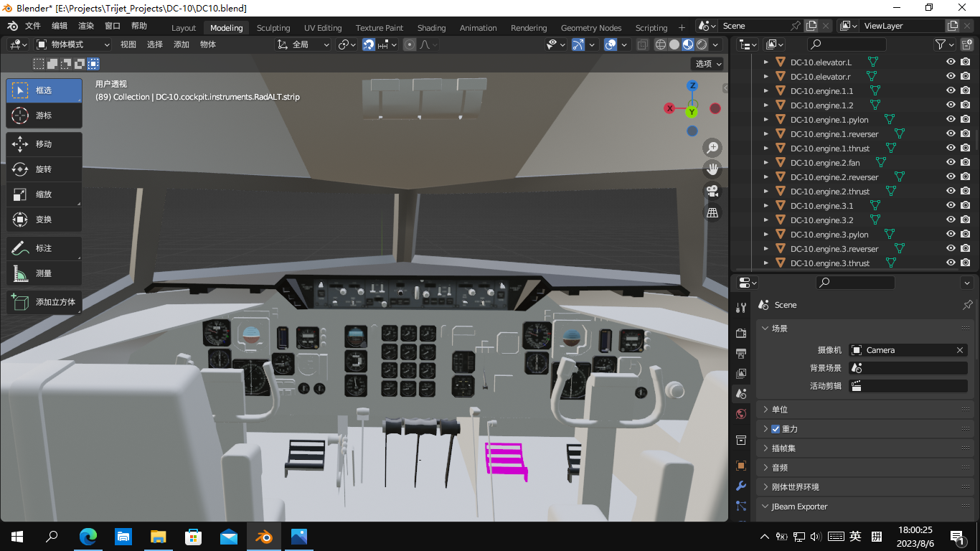Collapse the JBeam Exporter panel
Viewport: 980px width, 551px height.
tap(865, 507)
